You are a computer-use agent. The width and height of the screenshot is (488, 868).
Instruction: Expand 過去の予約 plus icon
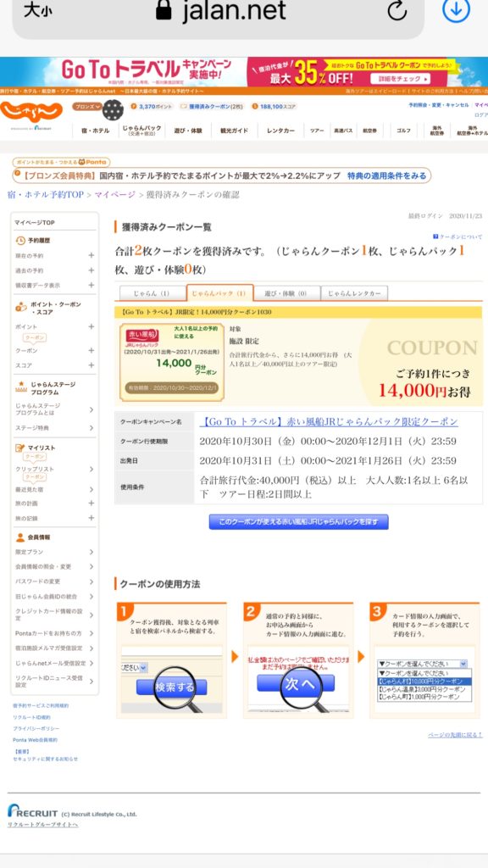pos(91,270)
